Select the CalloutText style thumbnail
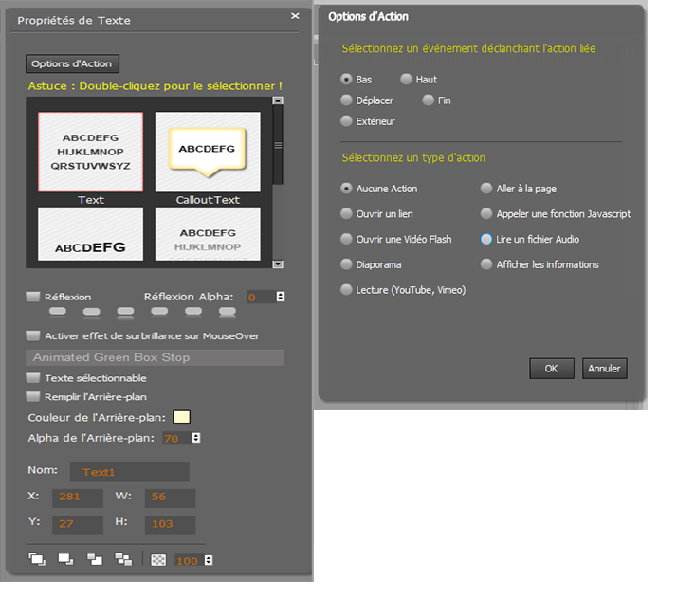This screenshot has width=677, height=616. coord(208,152)
